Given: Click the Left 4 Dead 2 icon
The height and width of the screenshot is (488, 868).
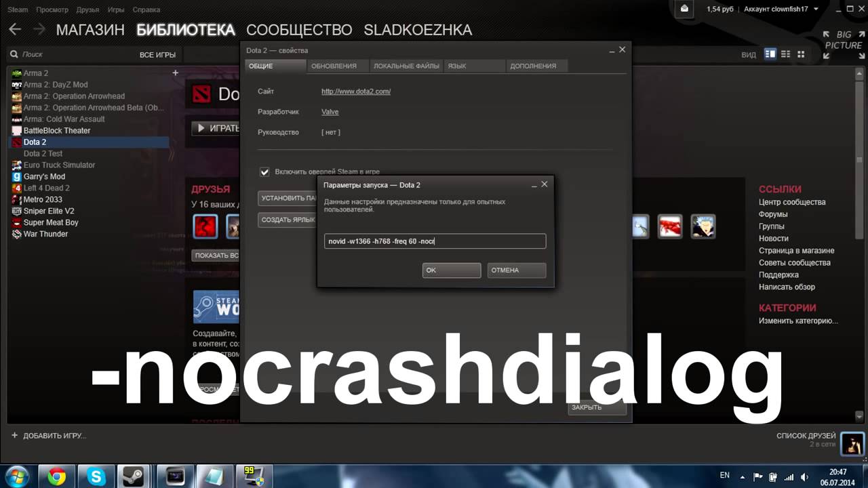Looking at the screenshot, I should pos(17,188).
